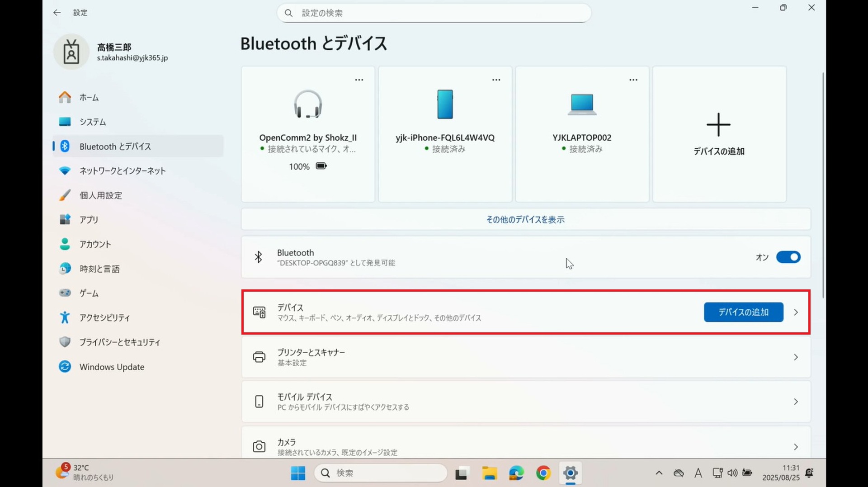Open more options for YJKLAPTOP002 device
Image resolution: width=868 pixels, height=487 pixels.
click(633, 80)
